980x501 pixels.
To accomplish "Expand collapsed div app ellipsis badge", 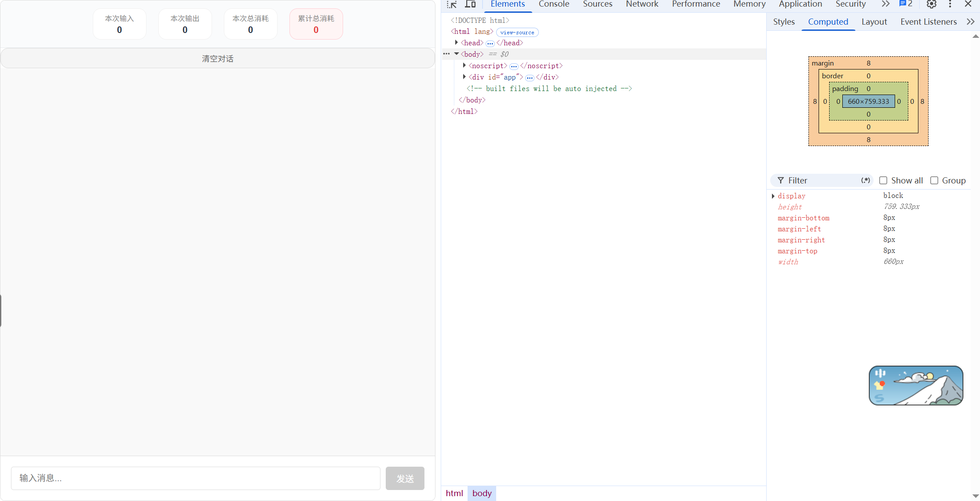I will click(530, 77).
